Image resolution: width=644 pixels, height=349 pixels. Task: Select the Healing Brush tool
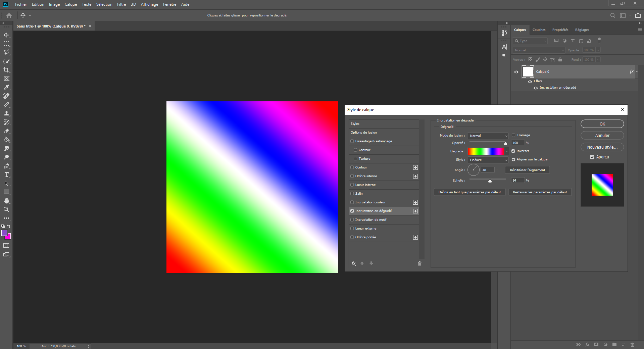[6, 96]
